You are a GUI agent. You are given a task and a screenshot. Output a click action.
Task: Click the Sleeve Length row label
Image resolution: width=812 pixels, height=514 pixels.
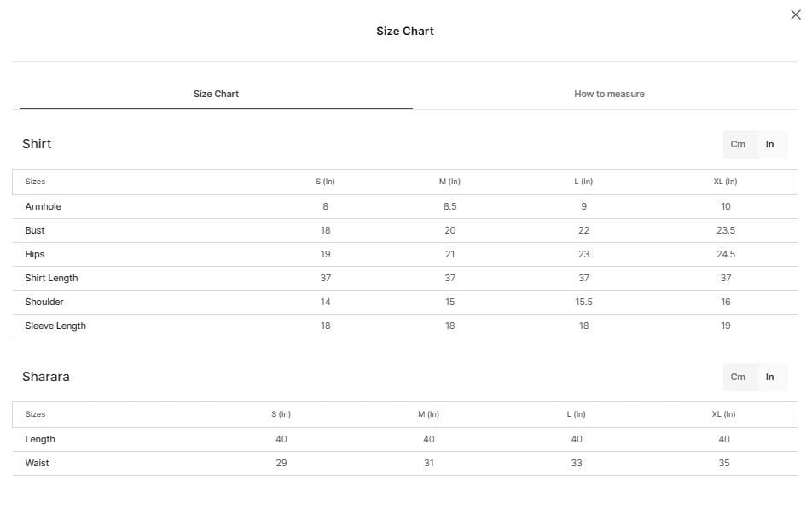(x=55, y=326)
